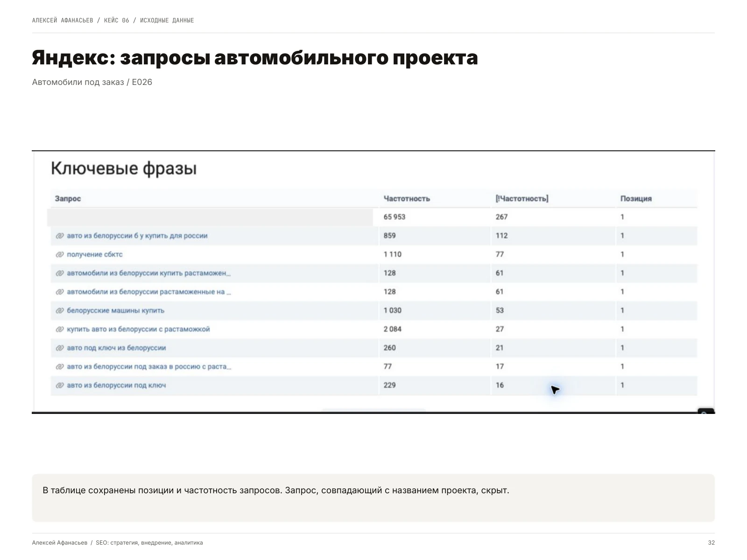Open query 'купить авто из белоруссии с растаможкой'
Screen dimensions: 747x560
[x=138, y=329]
